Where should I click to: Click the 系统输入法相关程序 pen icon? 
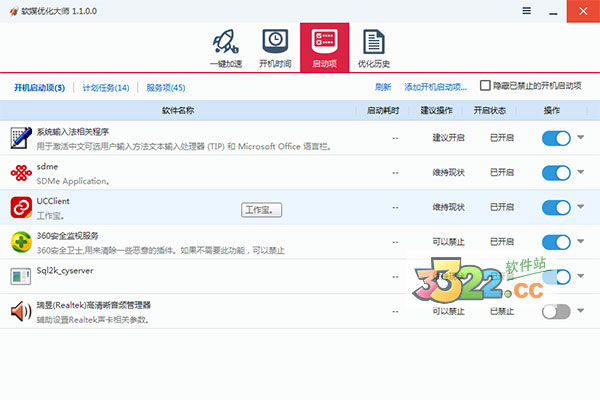[x=21, y=138]
